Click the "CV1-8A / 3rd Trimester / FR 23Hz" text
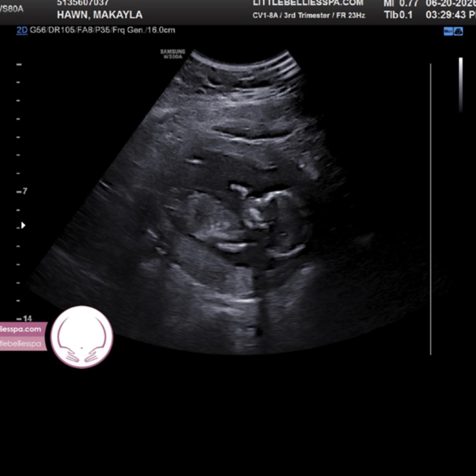 pyautogui.click(x=309, y=15)
